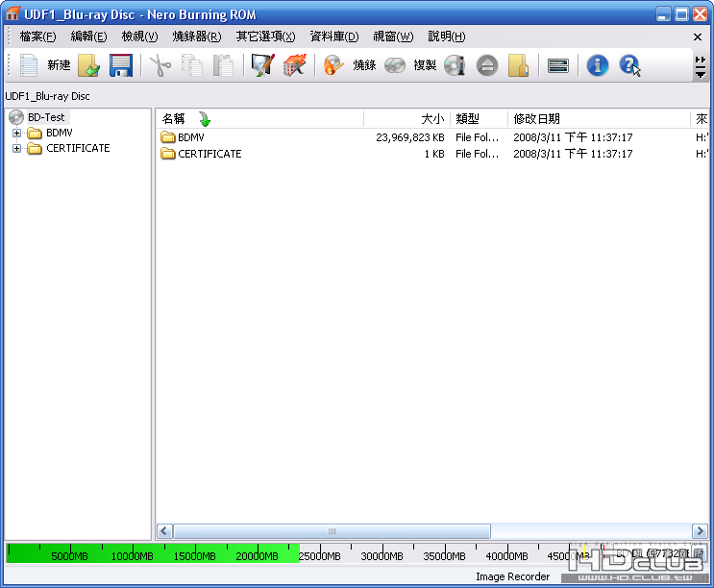The height and width of the screenshot is (588, 714).
Task: Click the horizontal scrollbar thumb
Action: [332, 531]
